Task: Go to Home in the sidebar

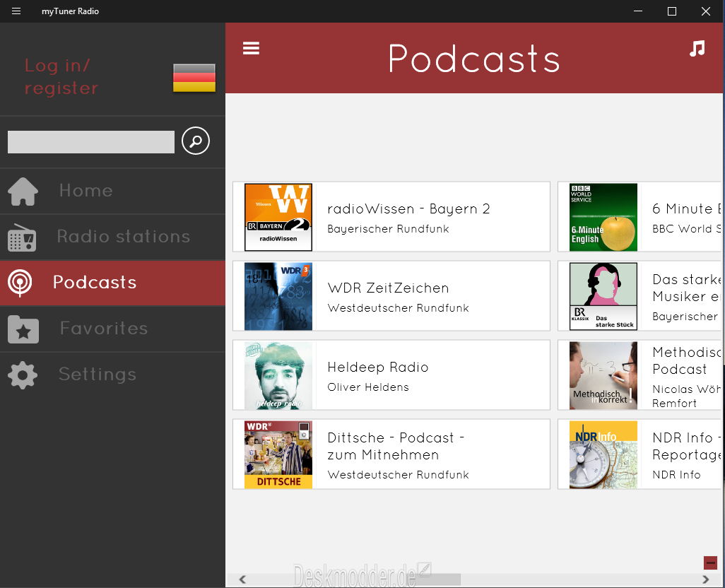Action: pyautogui.click(x=112, y=191)
